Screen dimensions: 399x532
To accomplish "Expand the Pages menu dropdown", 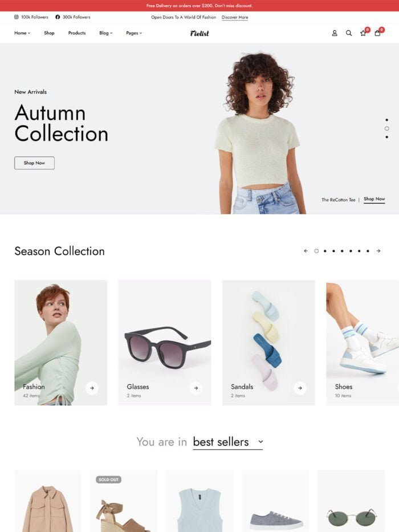I will 134,33.
